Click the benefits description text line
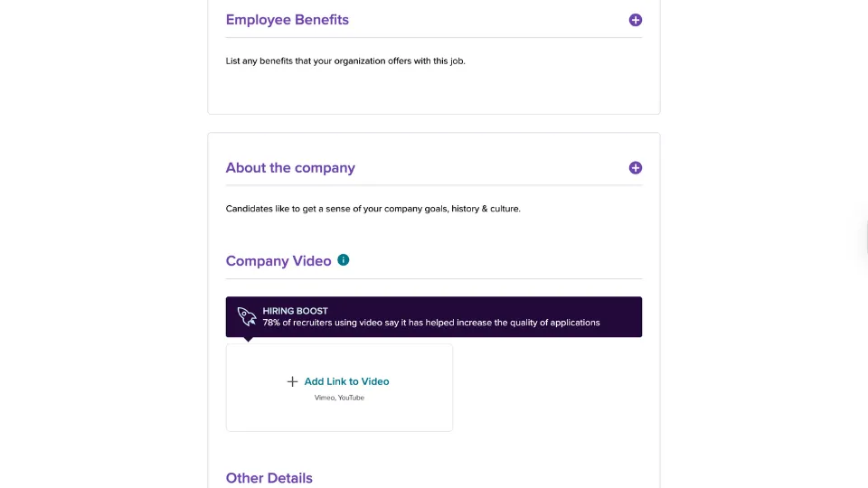 coord(345,61)
